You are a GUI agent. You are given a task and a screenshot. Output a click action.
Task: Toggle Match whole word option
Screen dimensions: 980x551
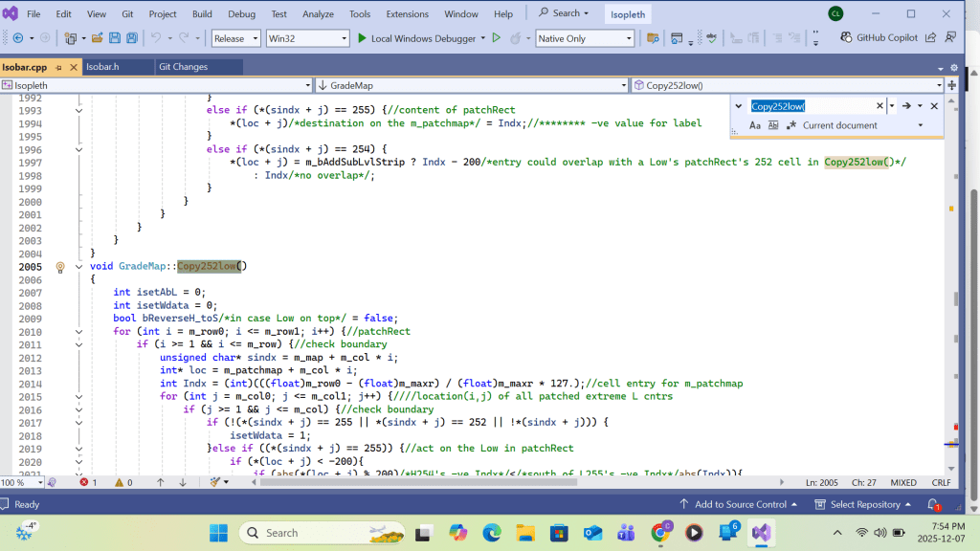[773, 125]
